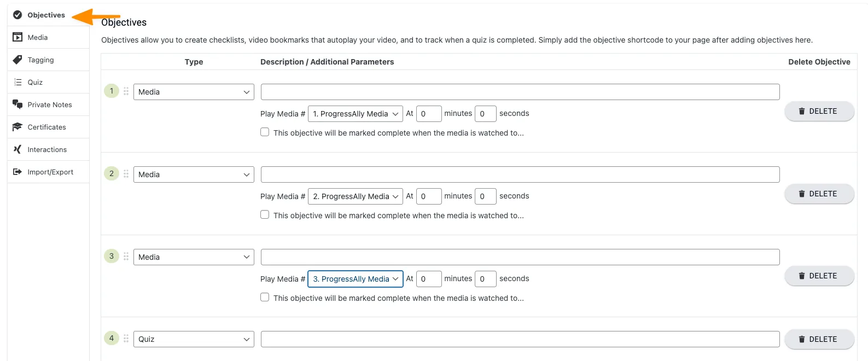Viewport: 868px width, 361px height.
Task: Click the Certificates graduation cap icon
Action: [18, 127]
